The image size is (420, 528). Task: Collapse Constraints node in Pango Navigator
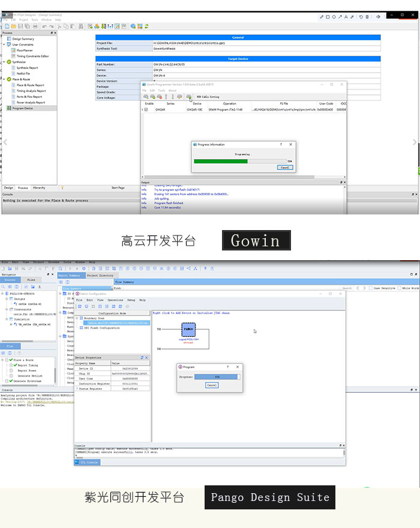[x=7, y=309]
